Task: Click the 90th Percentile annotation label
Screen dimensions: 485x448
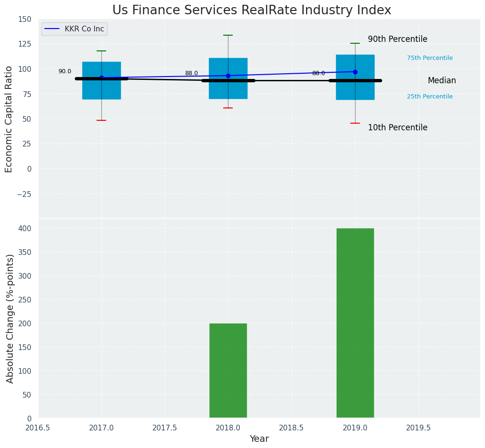Action: pos(397,39)
